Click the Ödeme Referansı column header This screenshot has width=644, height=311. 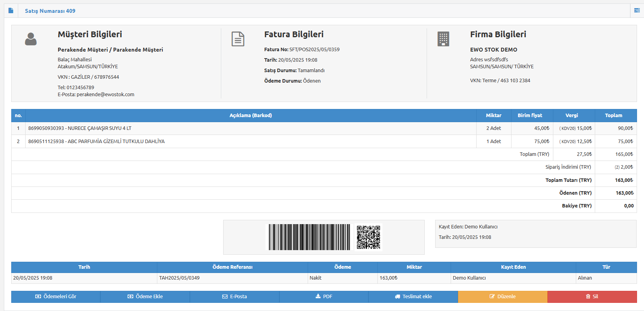[232, 267]
